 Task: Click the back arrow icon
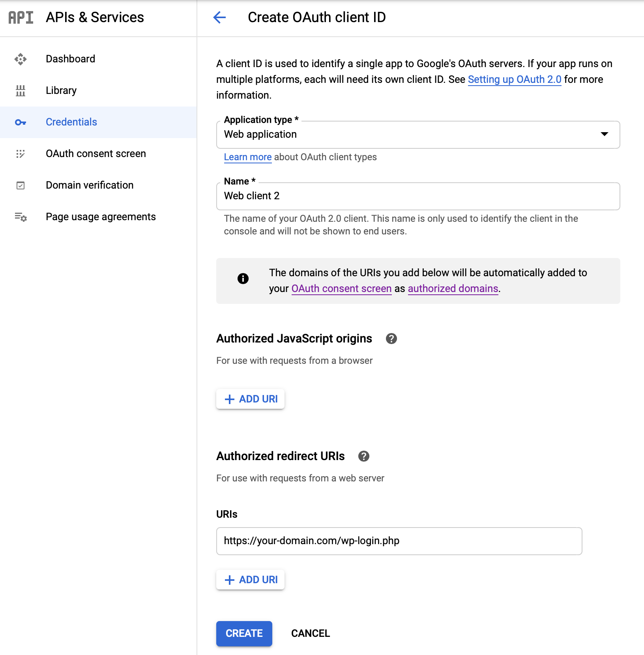tap(219, 17)
